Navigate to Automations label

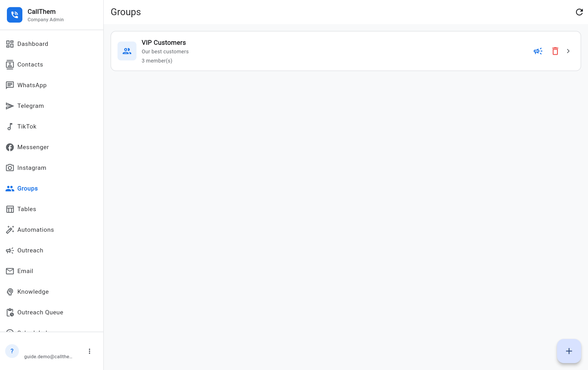tap(36, 230)
